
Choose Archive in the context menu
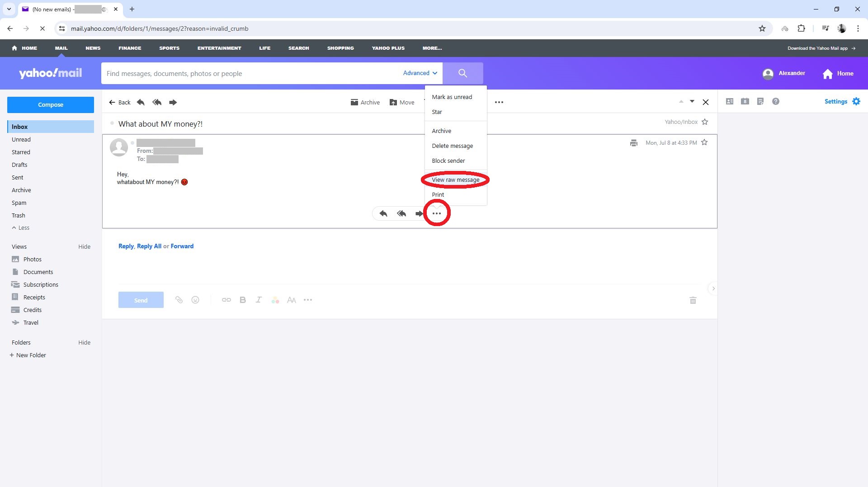[441, 131]
